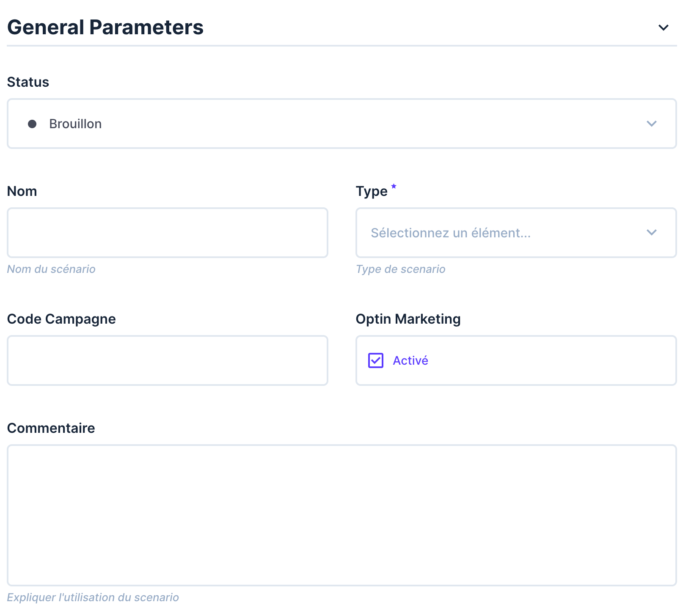Click the General Parameters heading

click(105, 27)
